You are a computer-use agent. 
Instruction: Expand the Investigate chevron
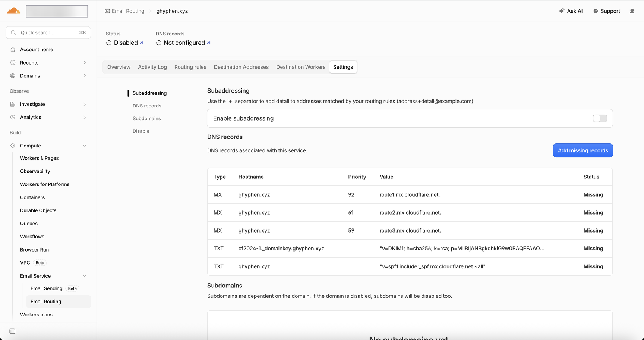[85, 104]
